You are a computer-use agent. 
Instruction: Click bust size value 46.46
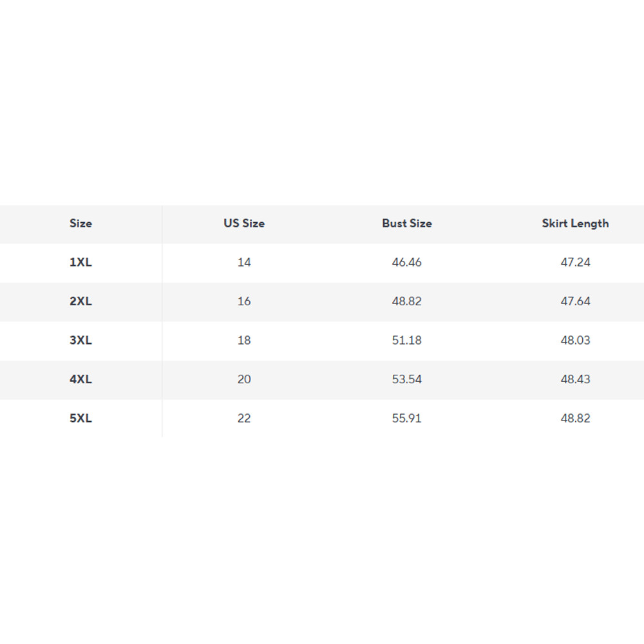(406, 262)
